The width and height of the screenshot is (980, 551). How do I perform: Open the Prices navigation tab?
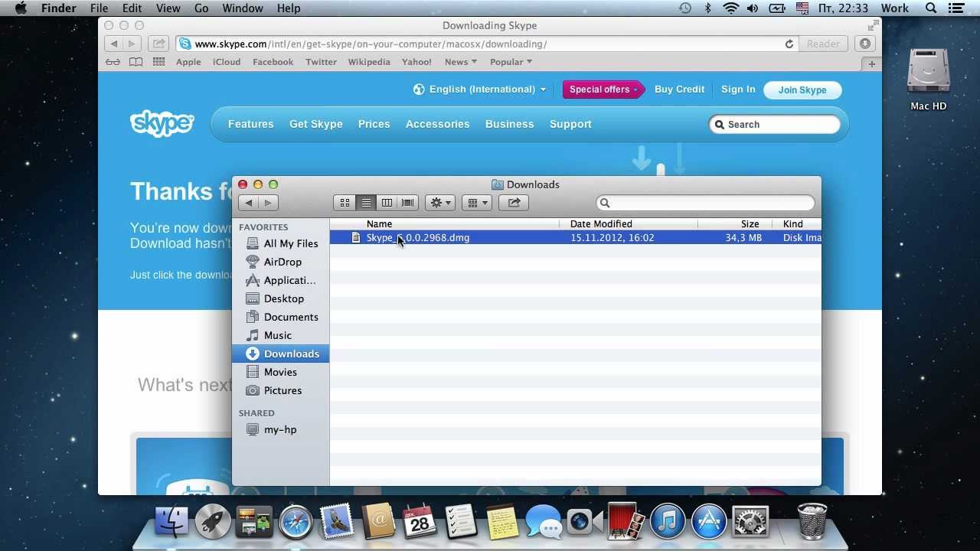(x=374, y=124)
